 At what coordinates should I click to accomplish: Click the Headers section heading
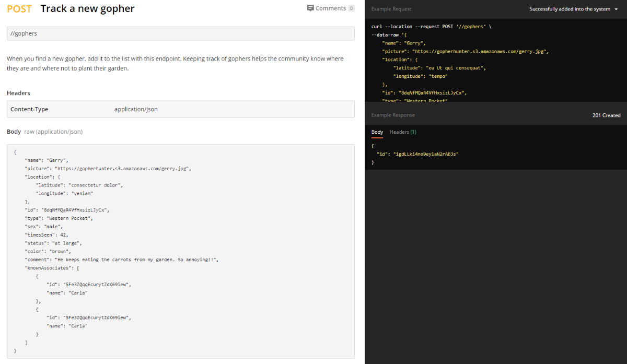tap(18, 93)
